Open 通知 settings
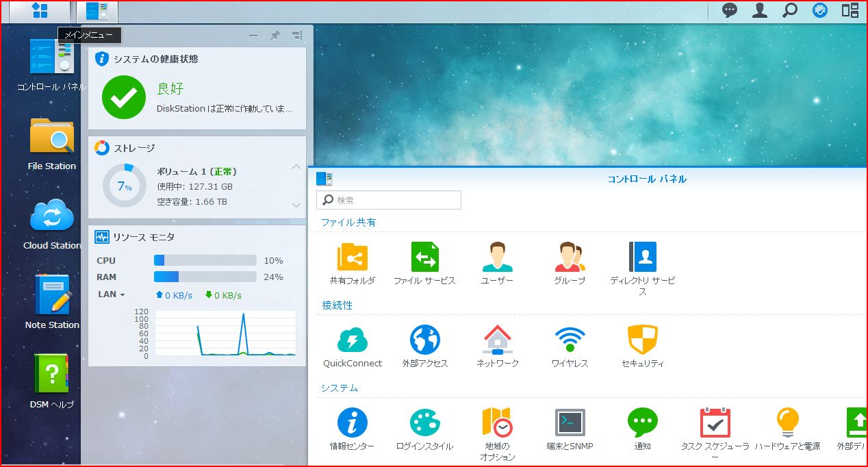 (x=642, y=429)
